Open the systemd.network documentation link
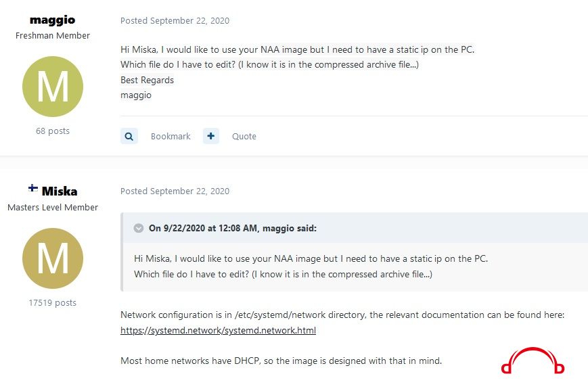The height and width of the screenshot is (391, 588). click(x=218, y=330)
